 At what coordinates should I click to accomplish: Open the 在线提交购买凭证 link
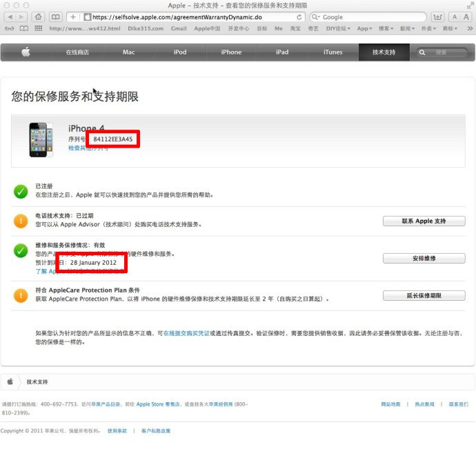click(186, 332)
